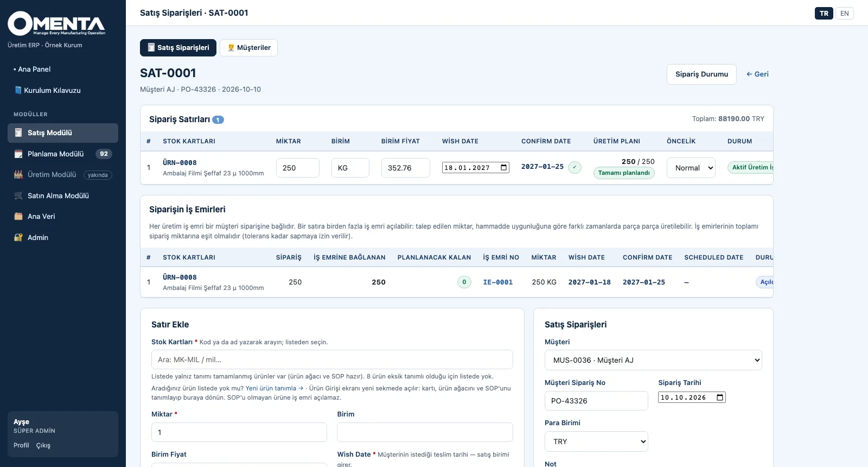Click the Planlama Modülü 92 badge
The height and width of the screenshot is (467, 868).
[104, 154]
